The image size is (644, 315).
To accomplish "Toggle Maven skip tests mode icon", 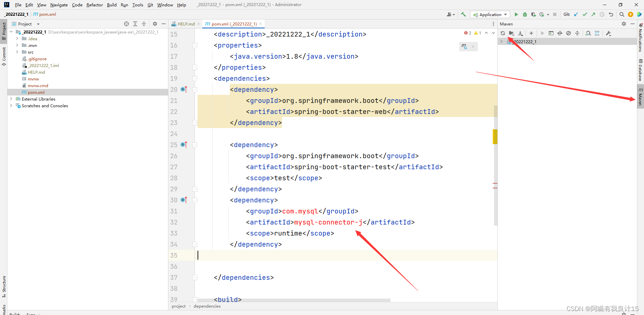I will (568, 33).
